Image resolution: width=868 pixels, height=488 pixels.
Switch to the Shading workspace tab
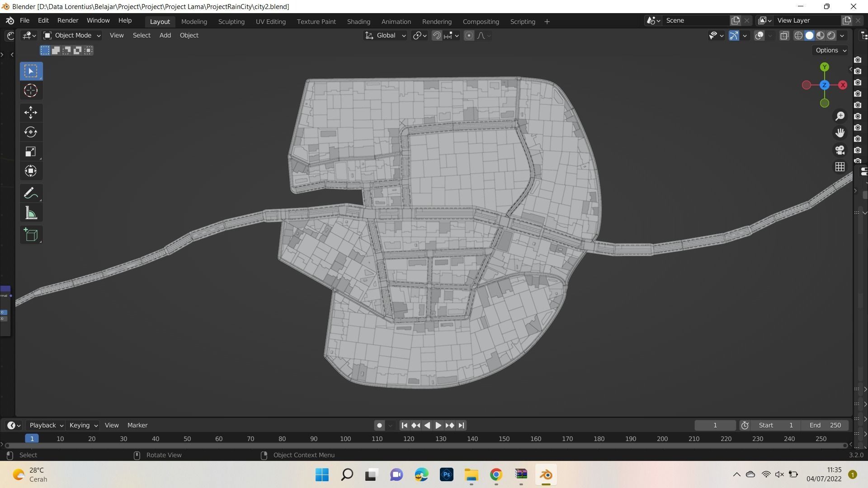(x=359, y=22)
